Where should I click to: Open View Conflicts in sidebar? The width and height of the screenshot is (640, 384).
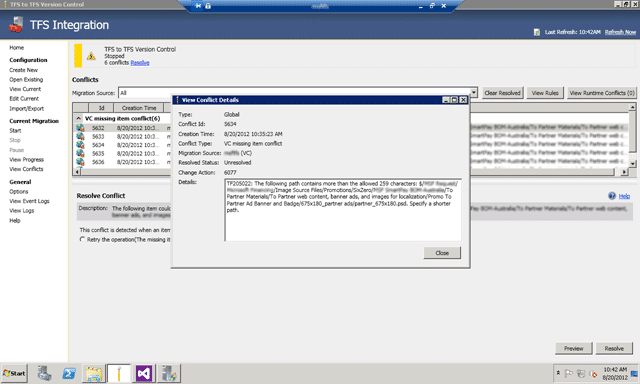click(x=26, y=169)
